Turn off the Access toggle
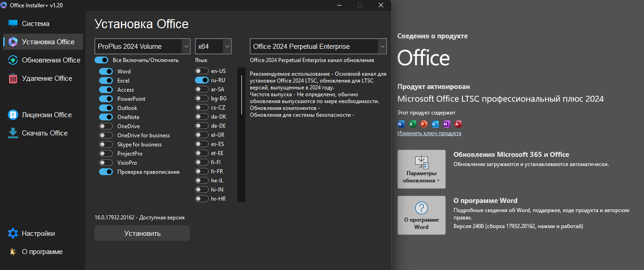Image resolution: width=644 pixels, height=270 pixels. pos(106,90)
